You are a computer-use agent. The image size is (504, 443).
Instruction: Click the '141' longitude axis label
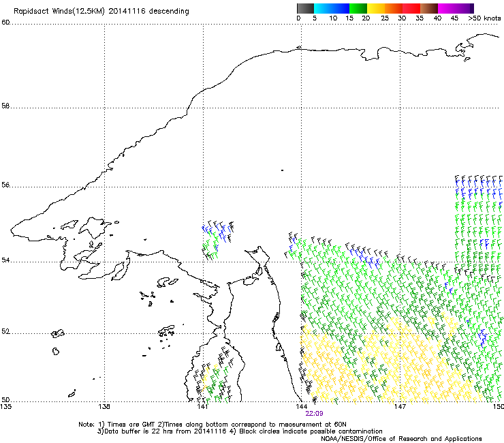point(203,406)
